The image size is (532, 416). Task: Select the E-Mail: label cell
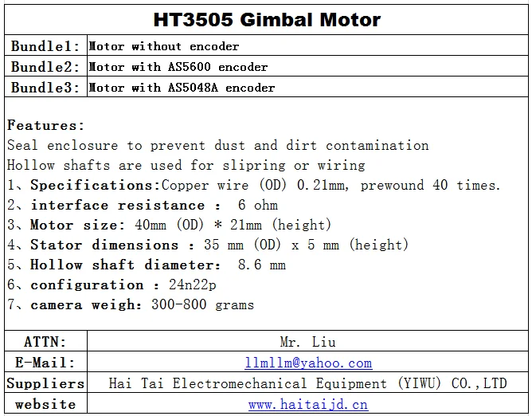click(46, 362)
